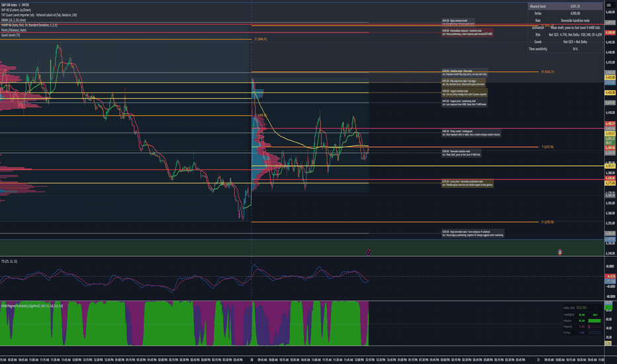Screen dimensions: 617x364
Task: Click the Greek row in the info table
Action: tap(565, 42)
